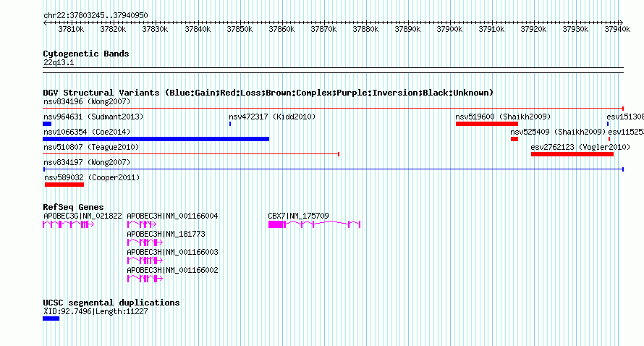Viewport: 644px width, 346px height.
Task: Select gene label APOBEC3H|NM_001166003
Action: 172,252
